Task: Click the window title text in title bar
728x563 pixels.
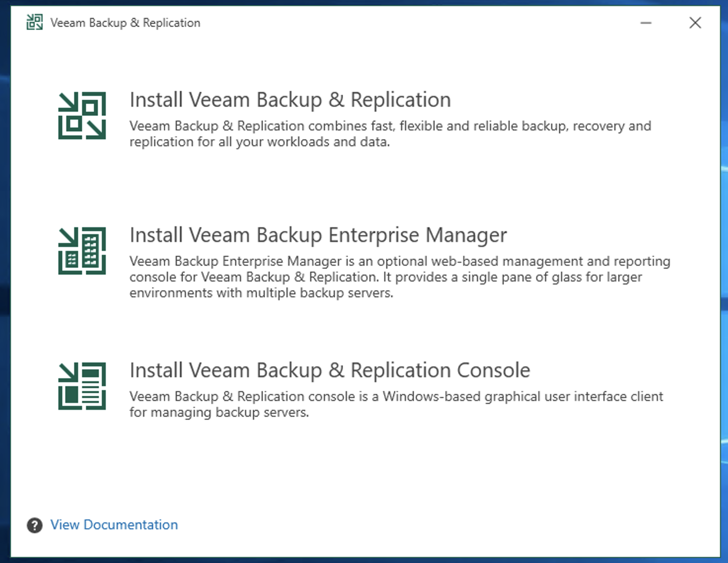Action: [x=125, y=23]
